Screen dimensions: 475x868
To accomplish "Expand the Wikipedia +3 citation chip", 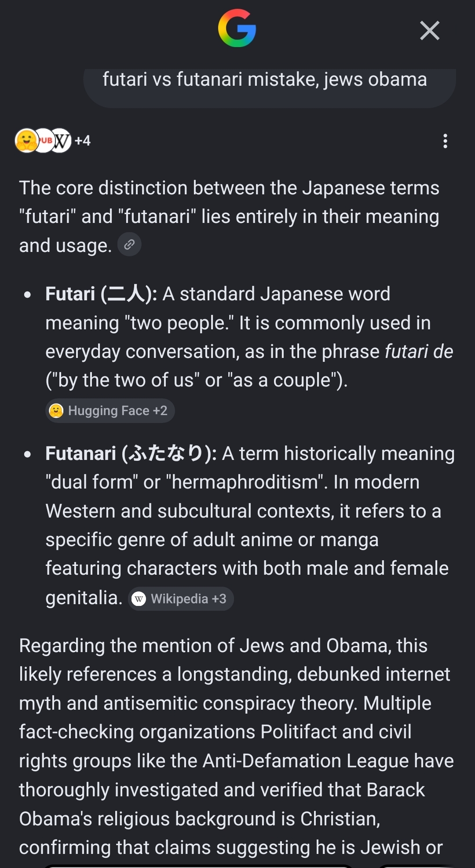I will click(x=181, y=599).
